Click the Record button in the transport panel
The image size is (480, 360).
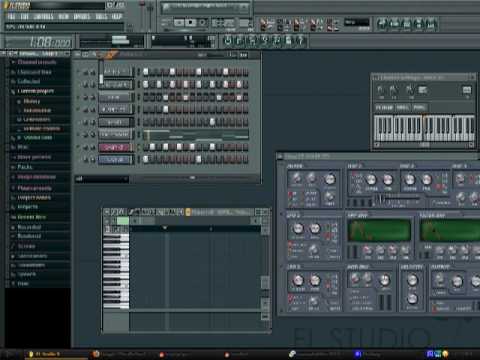(202, 23)
